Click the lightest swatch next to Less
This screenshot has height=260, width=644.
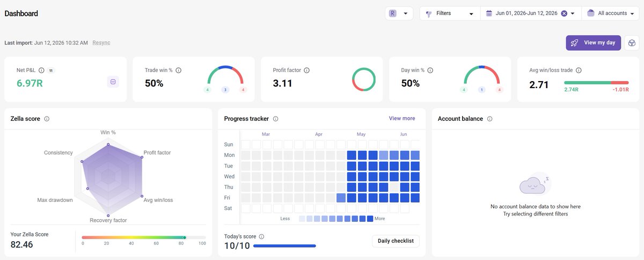(302, 219)
